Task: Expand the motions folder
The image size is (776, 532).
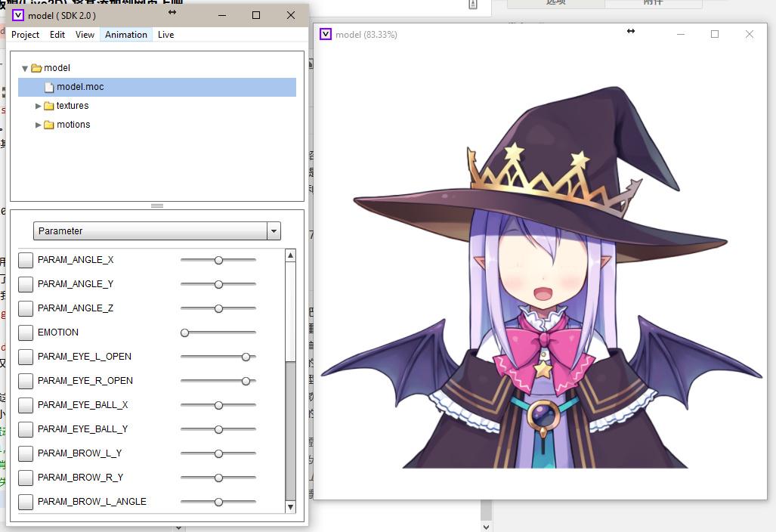Action: 38,125
